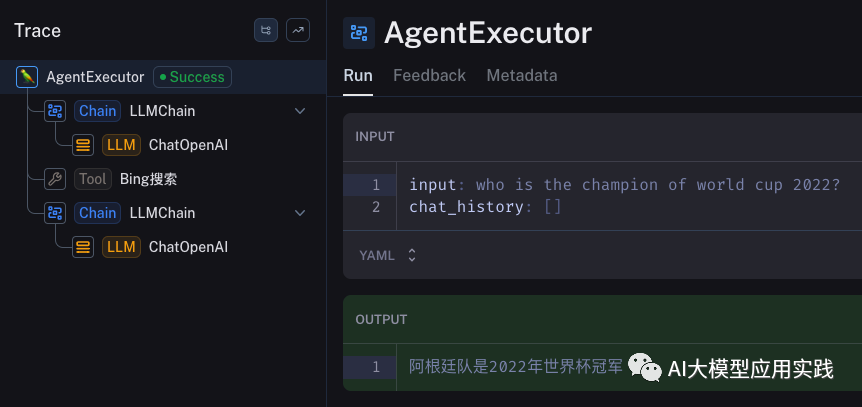This screenshot has height=407, width=862.
Task: Collapse the first LLMChain chevron
Action: 300,111
